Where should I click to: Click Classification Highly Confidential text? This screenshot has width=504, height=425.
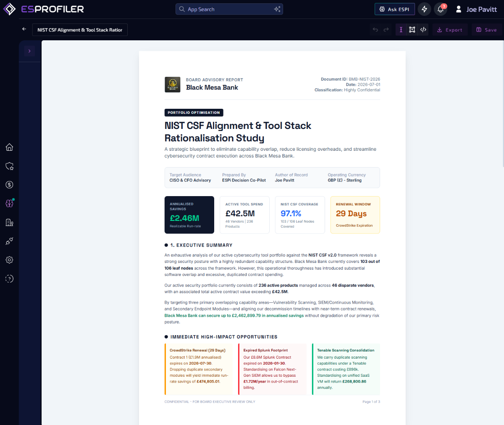coord(347,90)
